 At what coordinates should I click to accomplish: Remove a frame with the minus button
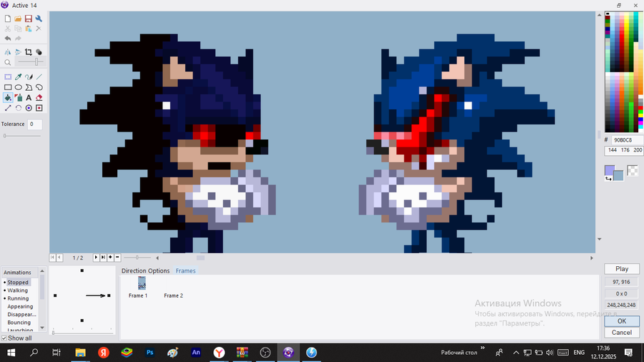tap(117, 258)
